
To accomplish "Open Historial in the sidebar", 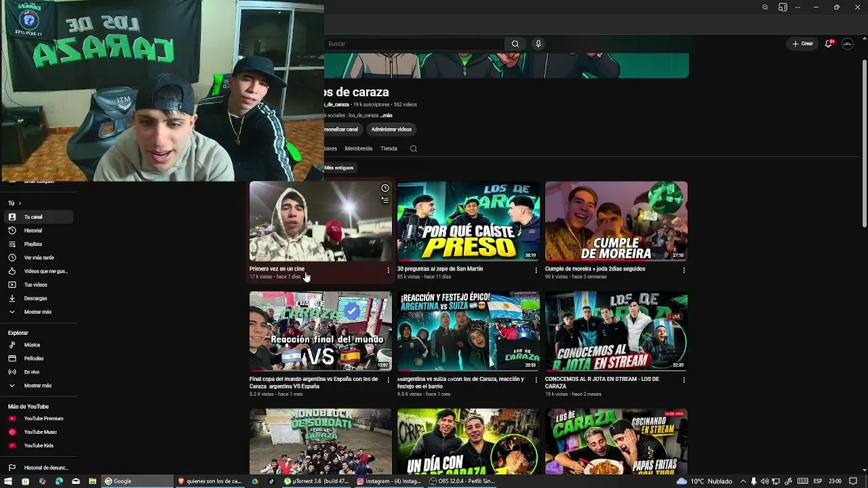I will point(39,230).
